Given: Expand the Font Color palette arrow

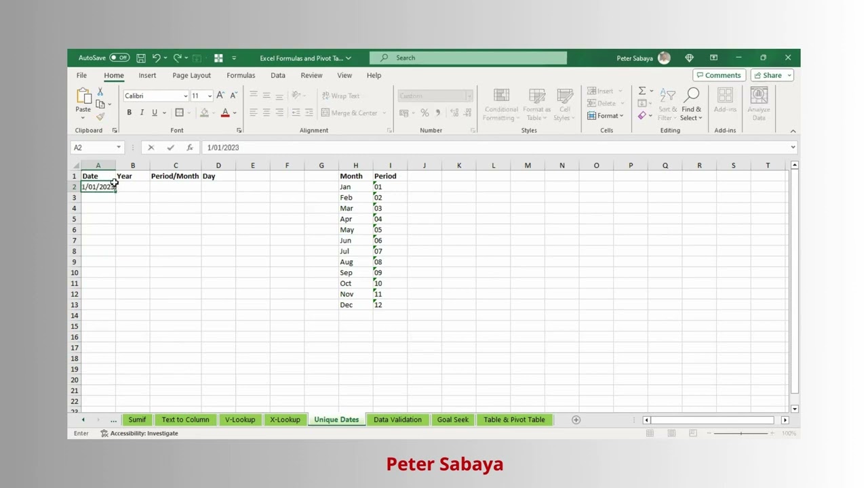Looking at the screenshot, I should coord(235,113).
